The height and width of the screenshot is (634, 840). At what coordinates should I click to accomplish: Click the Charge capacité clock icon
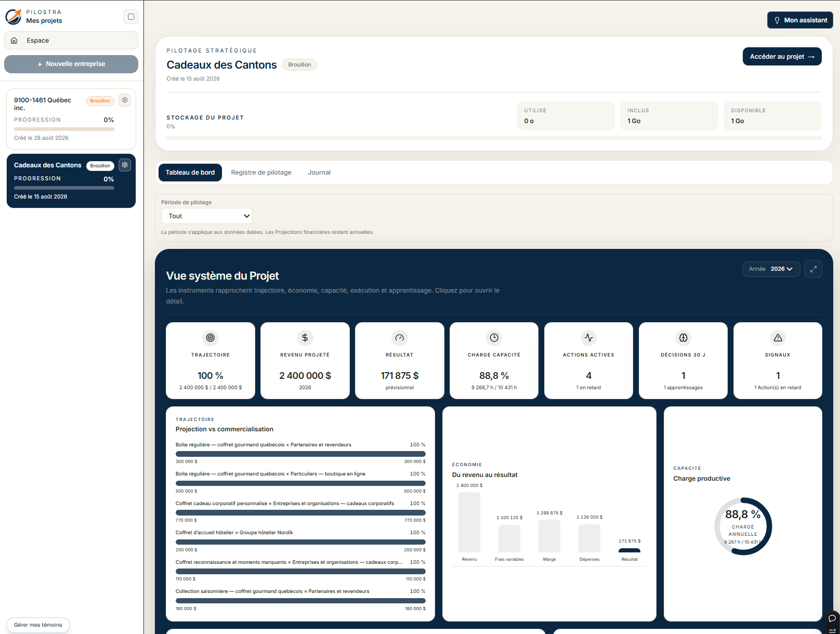click(x=494, y=338)
